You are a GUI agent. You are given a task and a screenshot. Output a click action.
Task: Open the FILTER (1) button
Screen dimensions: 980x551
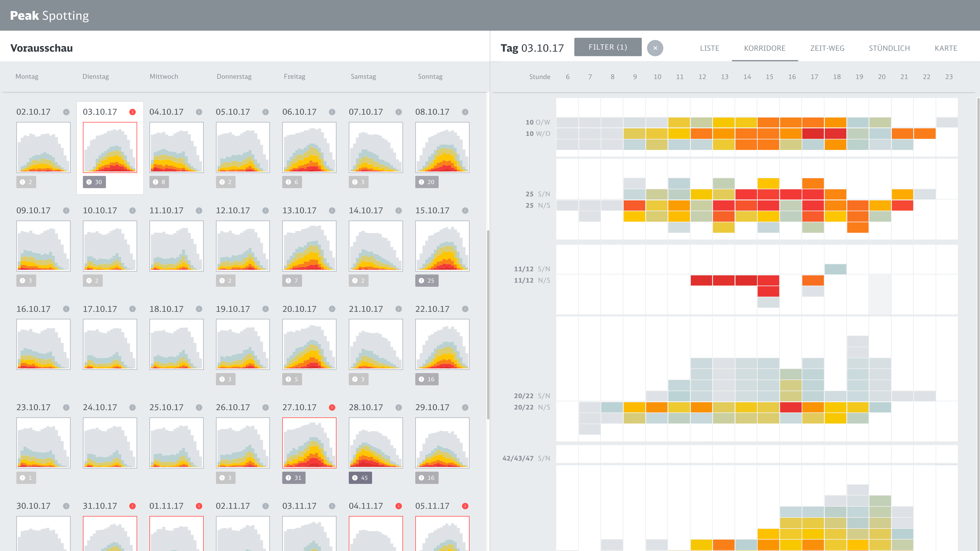[608, 47]
